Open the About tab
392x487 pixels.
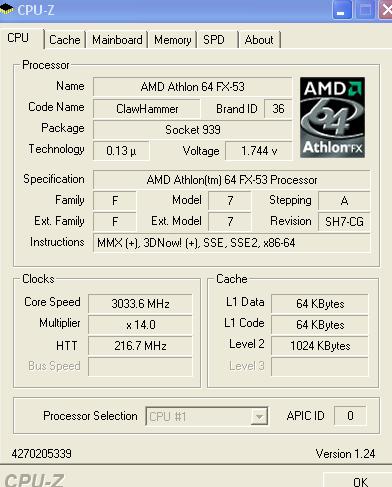click(259, 40)
